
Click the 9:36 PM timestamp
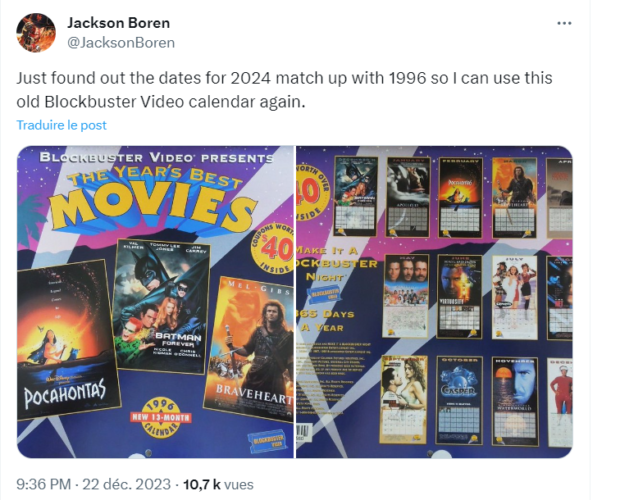43,484
